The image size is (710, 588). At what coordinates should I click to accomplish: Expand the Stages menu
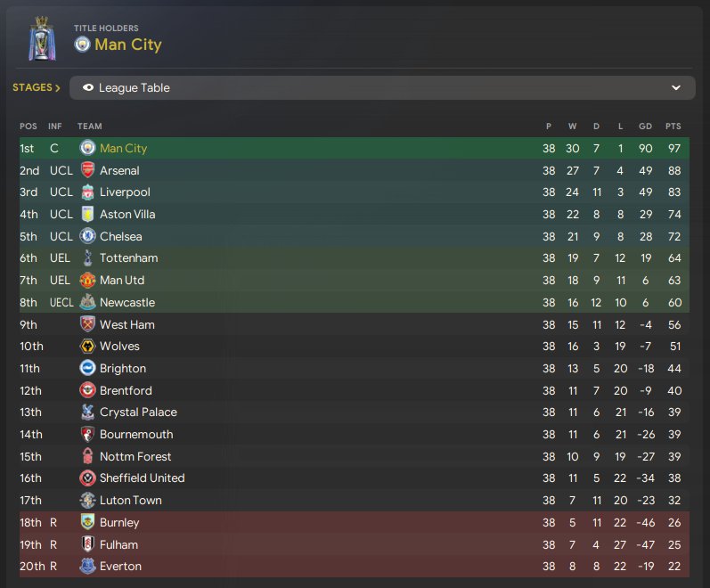click(x=37, y=88)
